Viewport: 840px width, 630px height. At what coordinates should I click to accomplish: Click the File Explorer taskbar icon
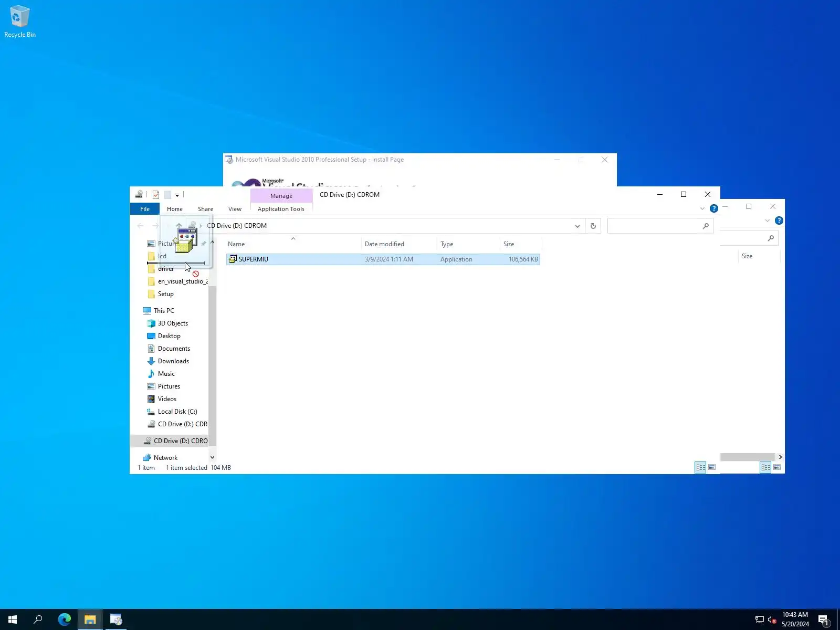(x=90, y=619)
